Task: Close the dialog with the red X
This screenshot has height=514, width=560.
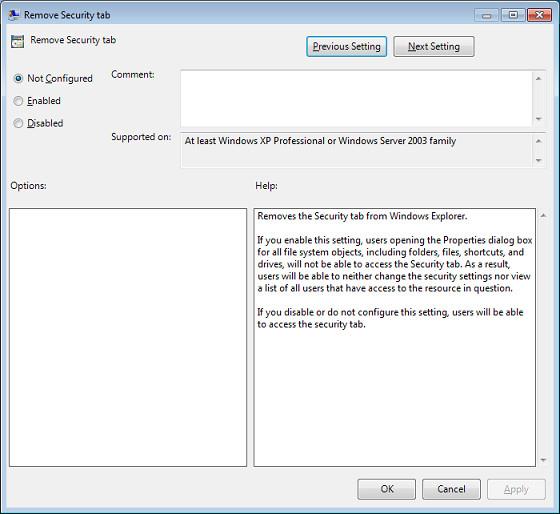Action: tap(539, 15)
